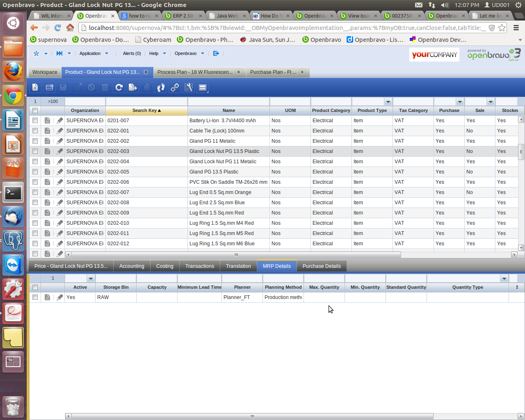This screenshot has width=525, height=420.
Task: Open the Audit Trail footprints icon
Action: pos(161,87)
